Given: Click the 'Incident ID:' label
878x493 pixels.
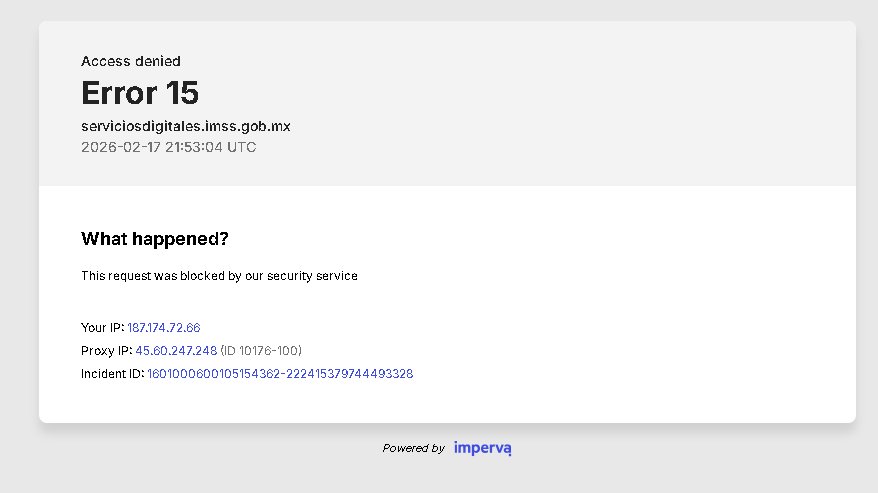Looking at the screenshot, I should click(x=112, y=374).
